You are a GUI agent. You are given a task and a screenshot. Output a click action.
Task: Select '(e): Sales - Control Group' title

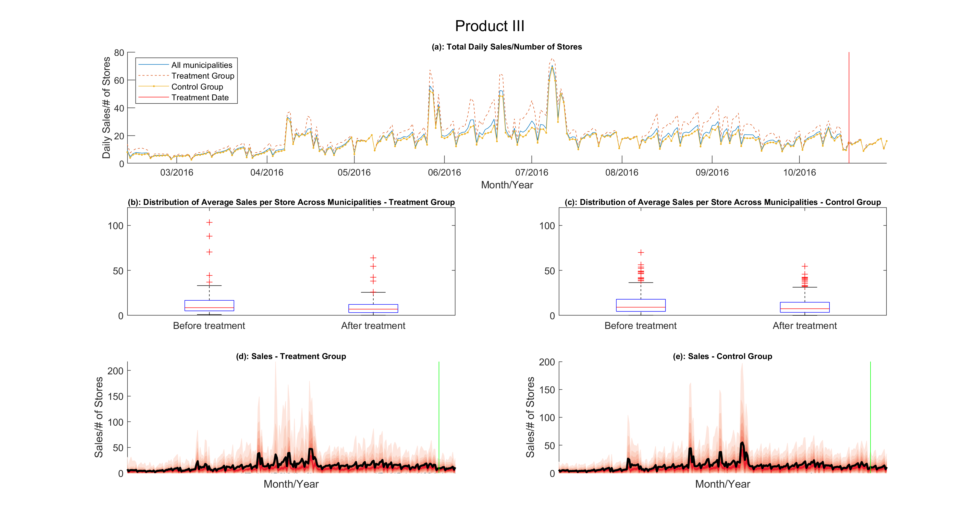[722, 356]
